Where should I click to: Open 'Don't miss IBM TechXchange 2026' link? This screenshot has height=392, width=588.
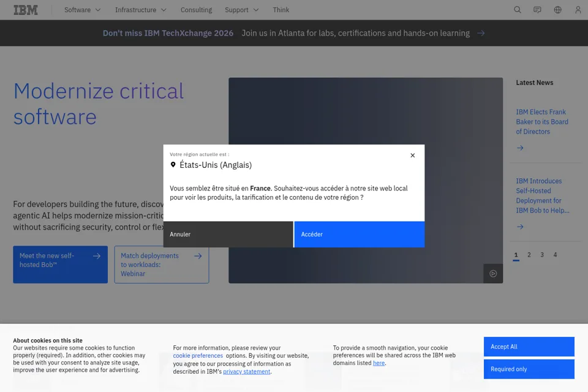point(168,33)
